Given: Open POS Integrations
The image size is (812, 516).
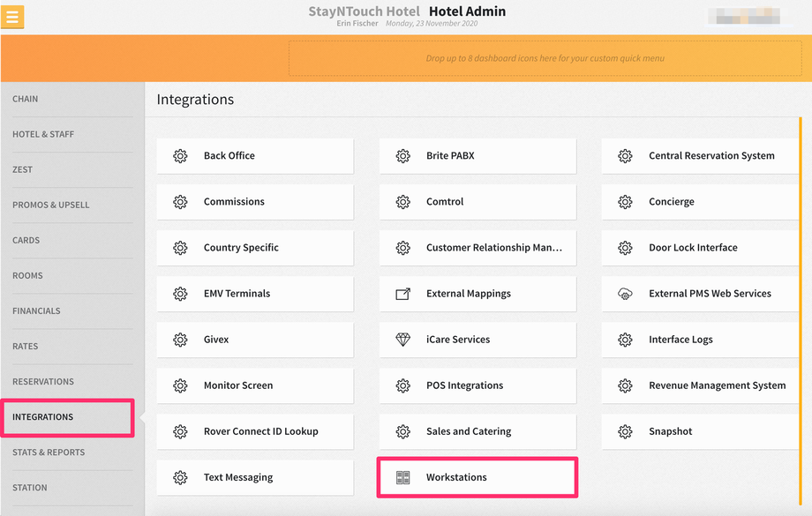Looking at the screenshot, I should 478,385.
